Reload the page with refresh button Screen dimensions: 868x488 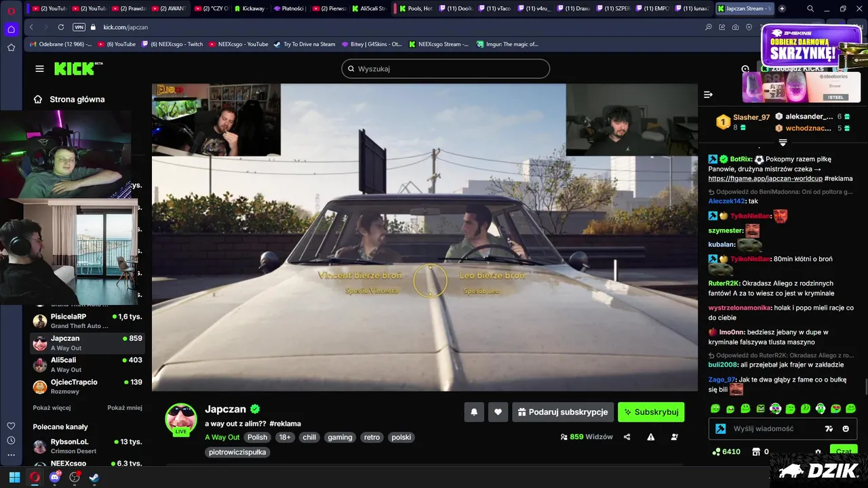pos(61,27)
